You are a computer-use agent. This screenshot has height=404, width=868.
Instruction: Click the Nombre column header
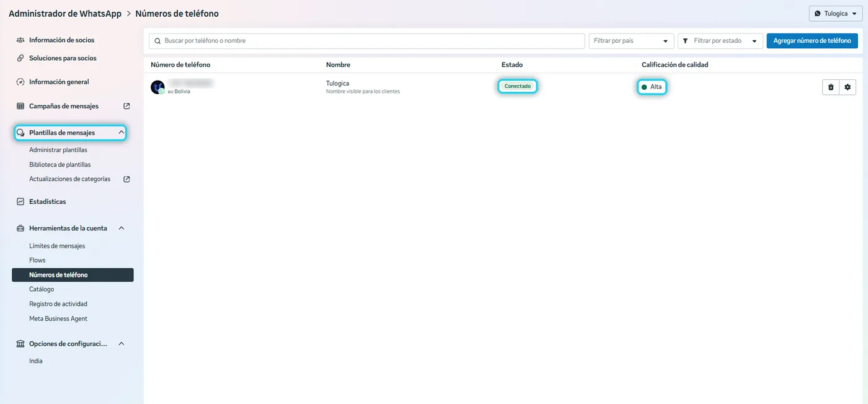[x=338, y=64]
